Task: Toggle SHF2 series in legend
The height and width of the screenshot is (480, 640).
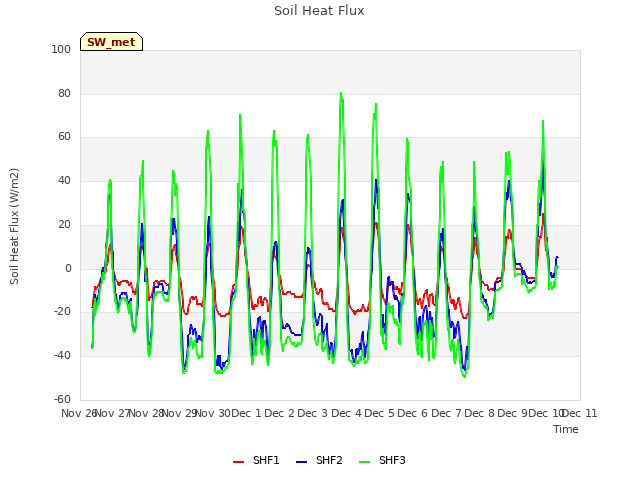Action: (x=319, y=460)
